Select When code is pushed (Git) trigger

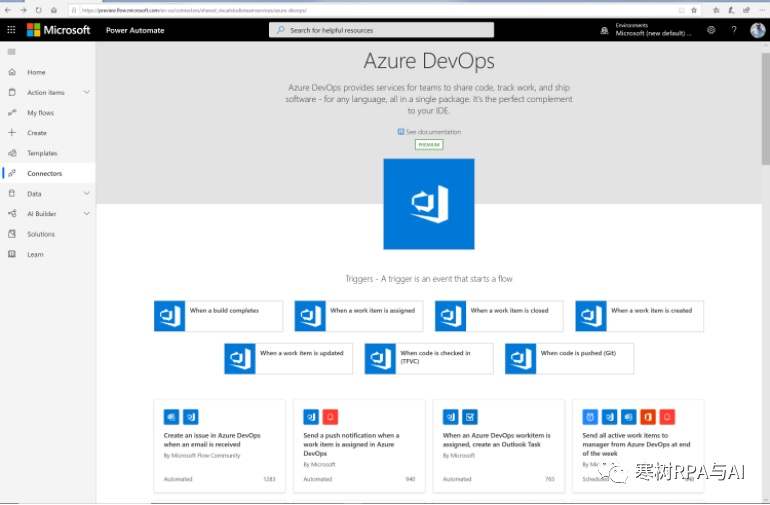pyautogui.click(x=569, y=359)
